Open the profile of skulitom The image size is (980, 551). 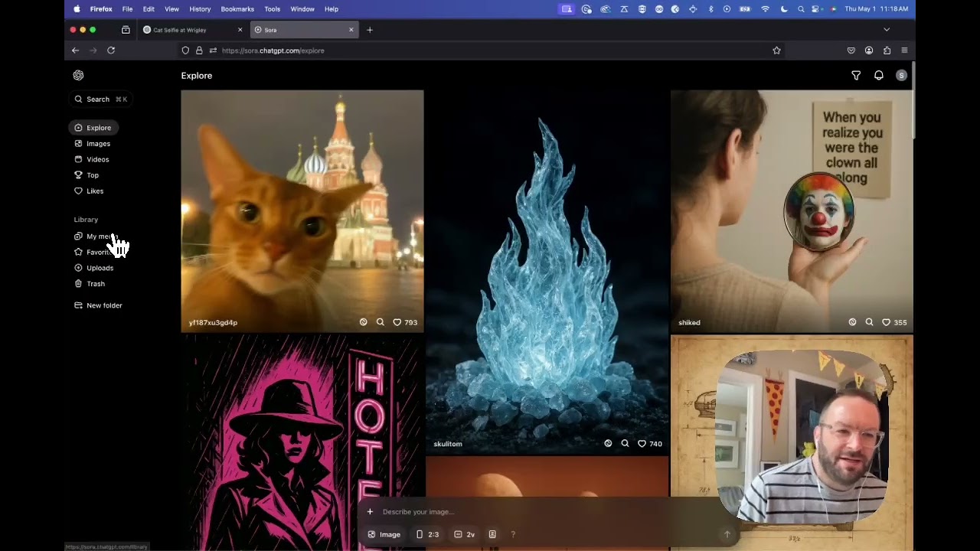coord(448,444)
